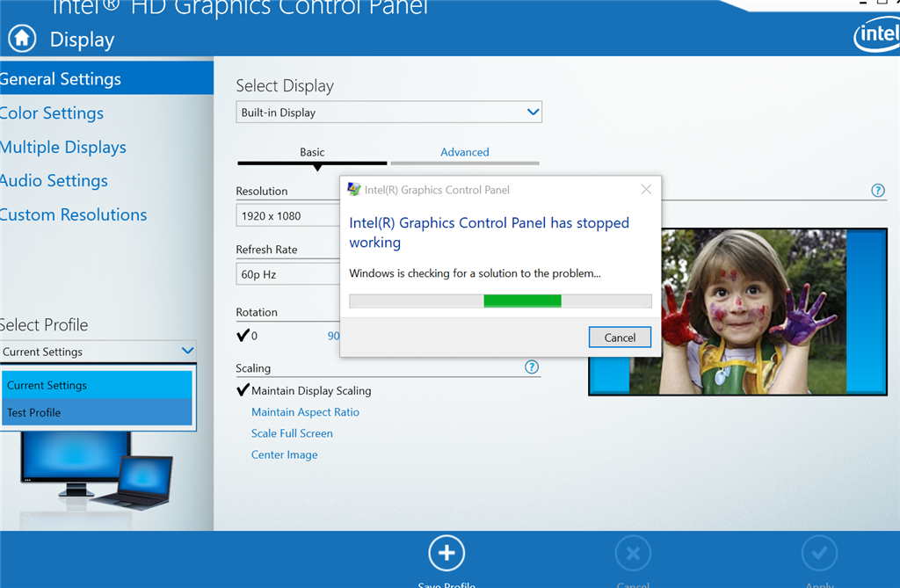Screen dimensions: 900x588
Task: Pick Test Profile from the profile list
Action: coord(97,412)
